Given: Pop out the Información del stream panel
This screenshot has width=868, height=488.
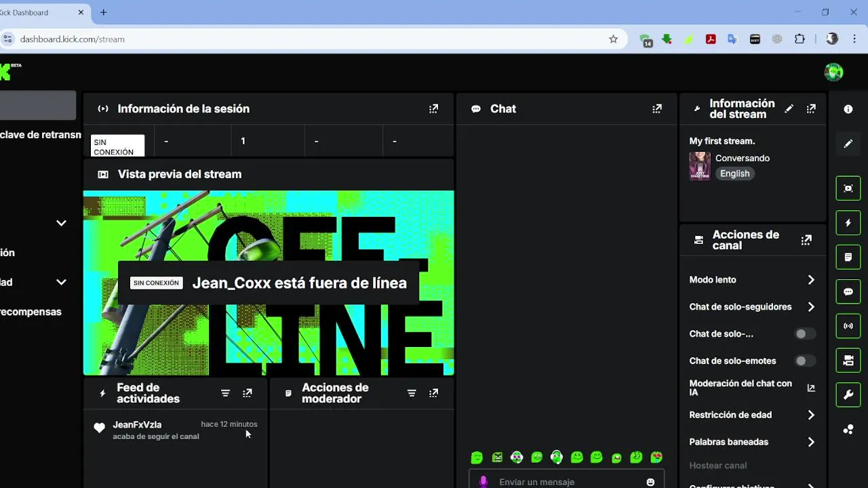Looking at the screenshot, I should [x=811, y=108].
